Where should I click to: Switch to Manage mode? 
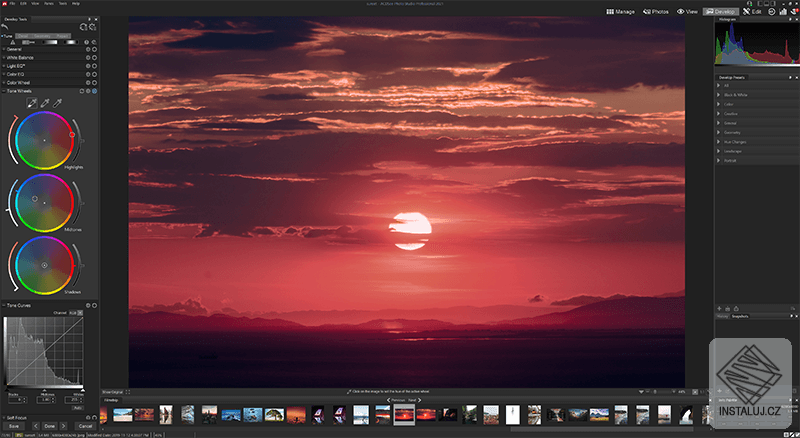[620, 11]
